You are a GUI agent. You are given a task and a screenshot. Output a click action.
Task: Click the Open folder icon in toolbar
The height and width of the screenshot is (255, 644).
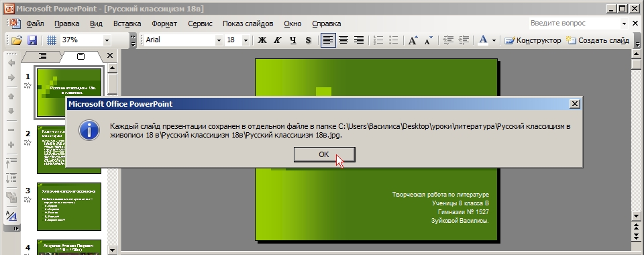coord(16,40)
